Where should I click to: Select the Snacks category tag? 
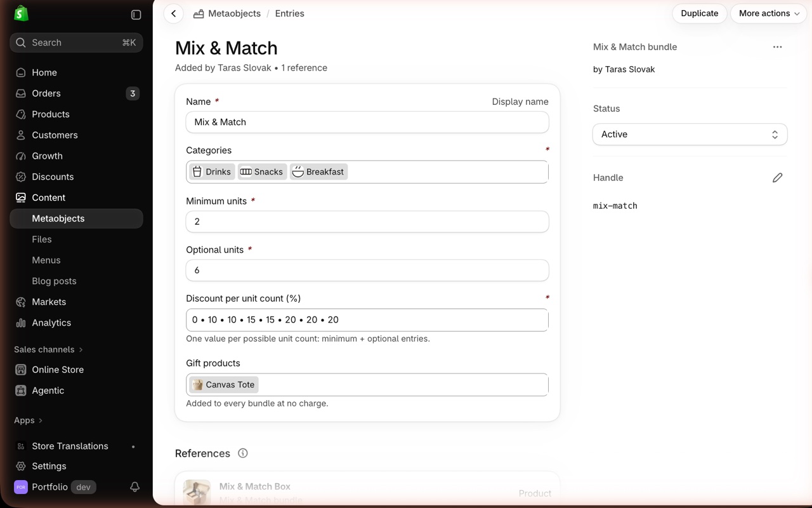262,171
